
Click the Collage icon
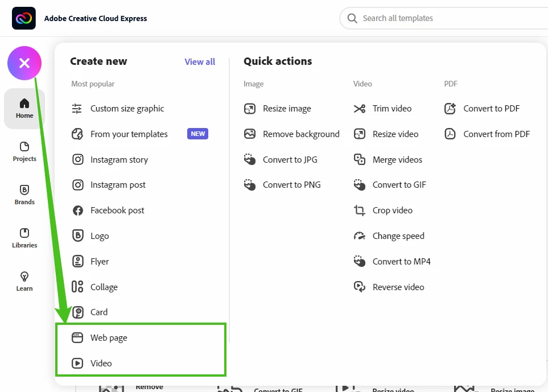[x=77, y=287]
